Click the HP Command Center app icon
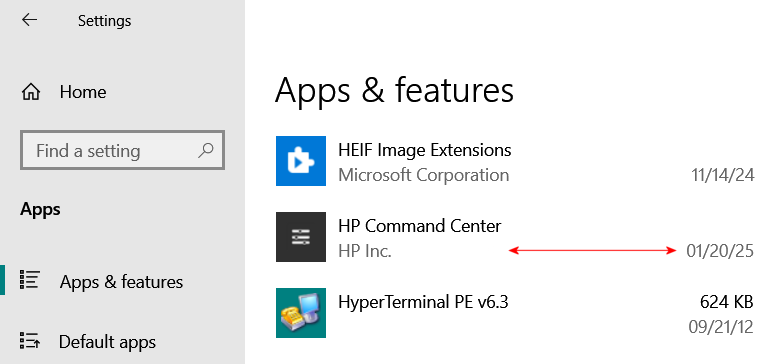Image resolution: width=764 pixels, height=364 pixels. pyautogui.click(x=301, y=237)
